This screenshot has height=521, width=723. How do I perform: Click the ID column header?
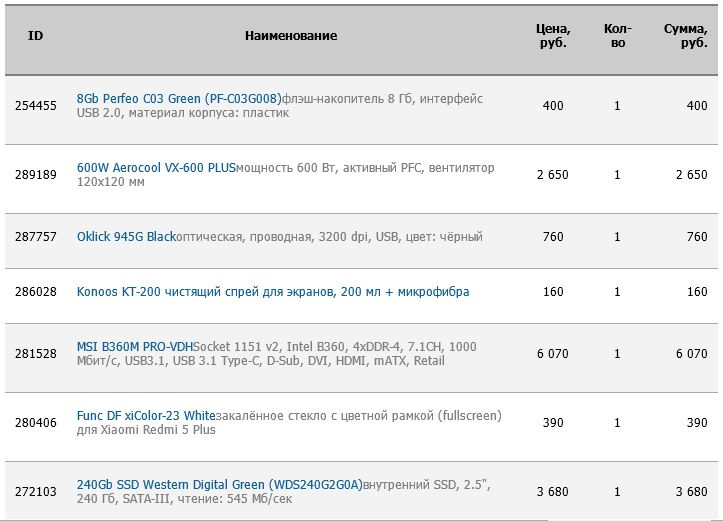(35, 36)
